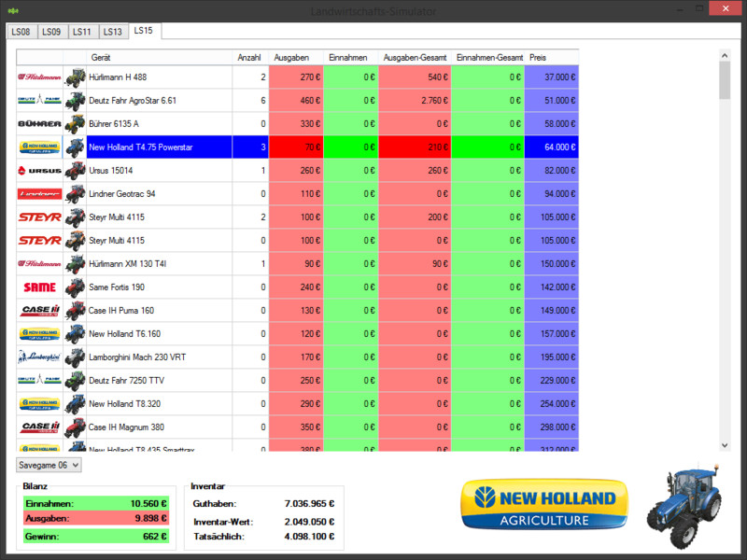Click the red Ausgaben cell for New Holland T4.75

point(295,147)
